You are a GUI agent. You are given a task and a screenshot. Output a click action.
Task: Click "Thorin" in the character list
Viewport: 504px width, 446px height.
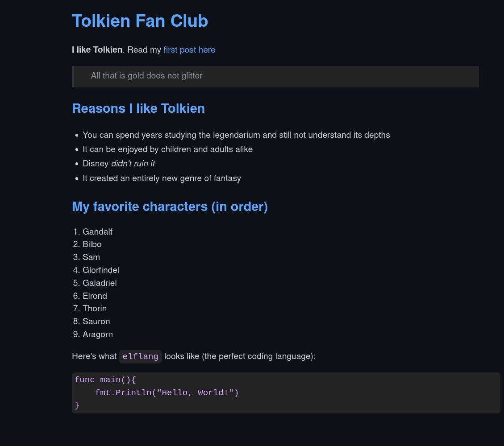(95, 309)
